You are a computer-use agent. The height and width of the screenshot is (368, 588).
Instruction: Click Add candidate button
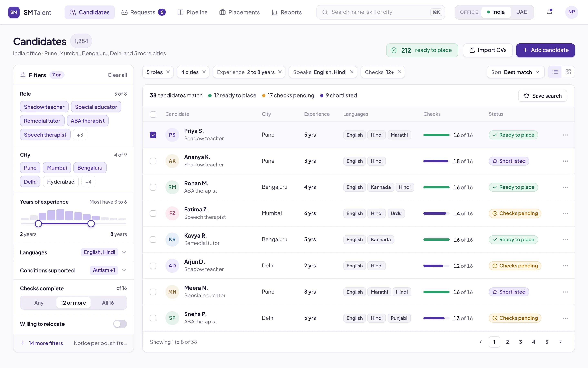coord(546,50)
